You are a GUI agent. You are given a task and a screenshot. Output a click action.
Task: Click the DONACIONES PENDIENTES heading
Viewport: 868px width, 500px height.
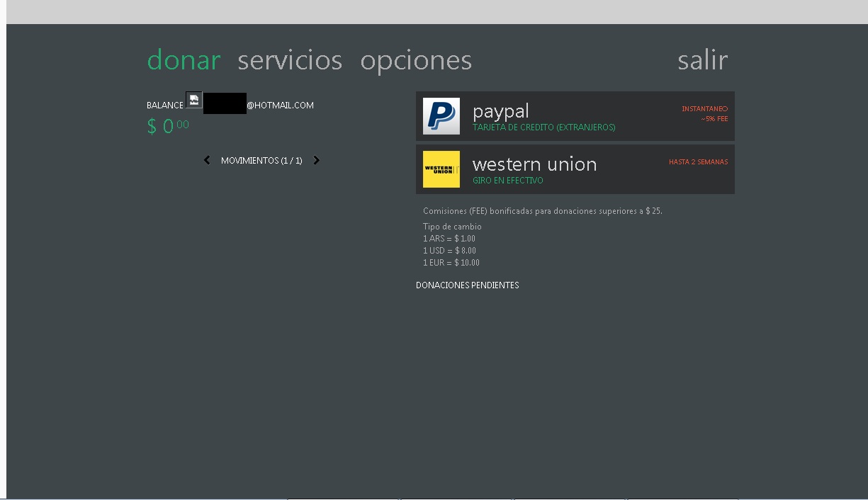(x=468, y=285)
